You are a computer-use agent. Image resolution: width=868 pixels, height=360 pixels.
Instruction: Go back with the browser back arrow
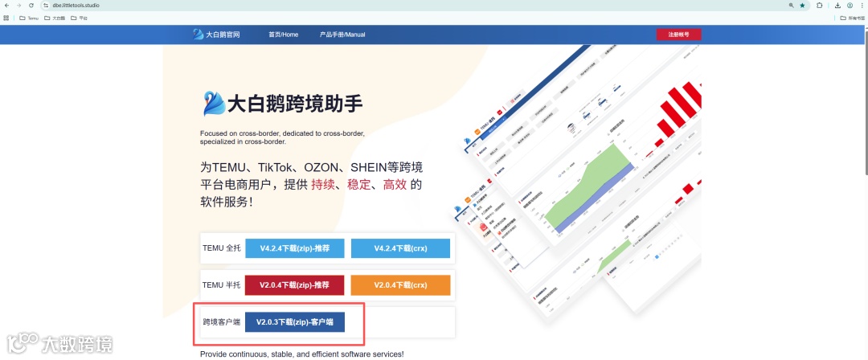(x=6, y=5)
